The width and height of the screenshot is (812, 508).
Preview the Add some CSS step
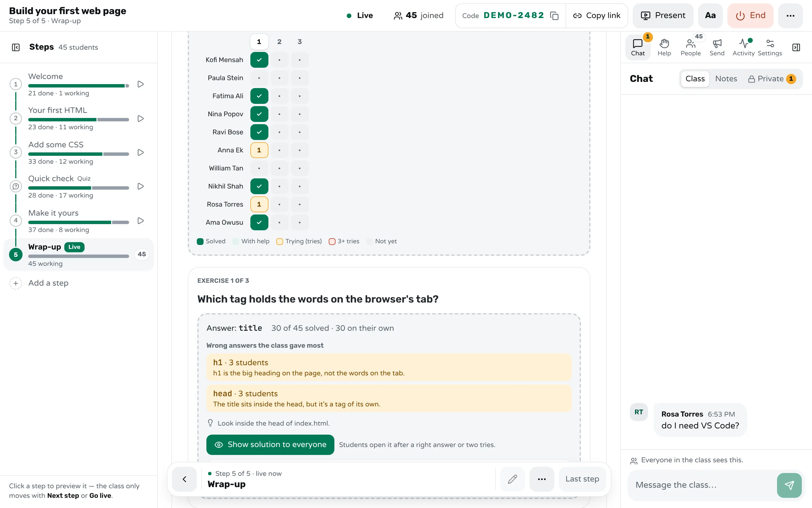141,152
